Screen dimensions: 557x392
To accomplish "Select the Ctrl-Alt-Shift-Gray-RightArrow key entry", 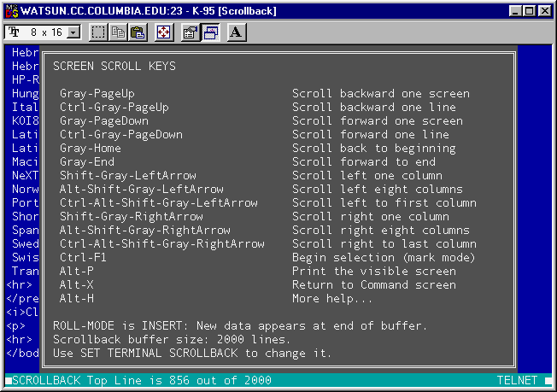I will coord(162,244).
